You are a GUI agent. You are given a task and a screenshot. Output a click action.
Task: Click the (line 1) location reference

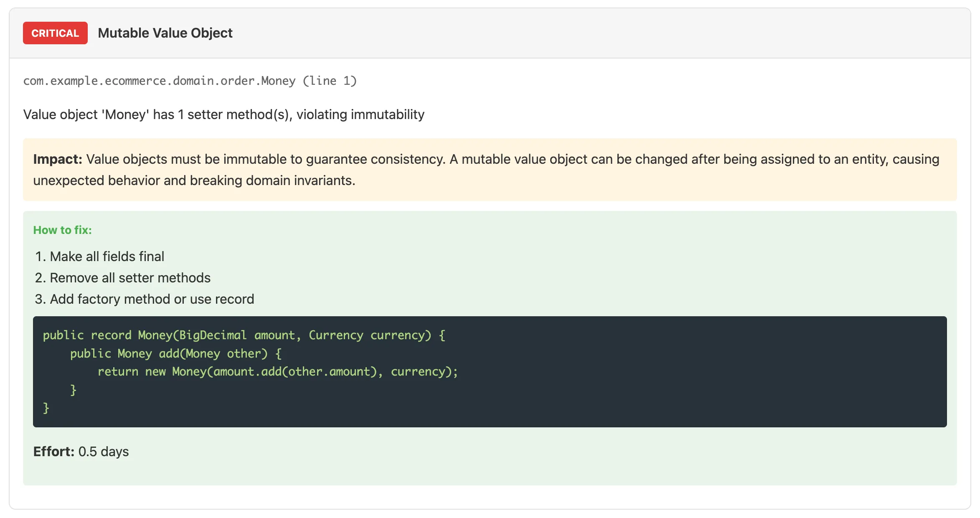pos(330,81)
